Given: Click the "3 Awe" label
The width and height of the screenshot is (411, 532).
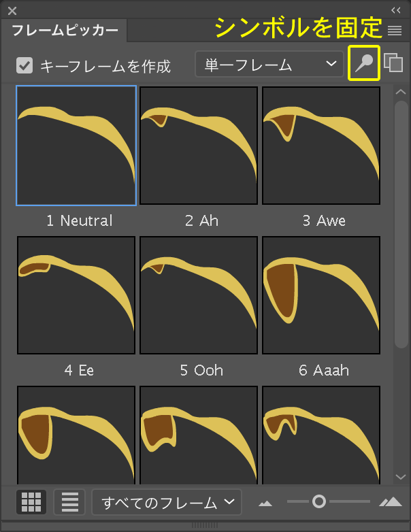Looking at the screenshot, I should coord(324,221).
